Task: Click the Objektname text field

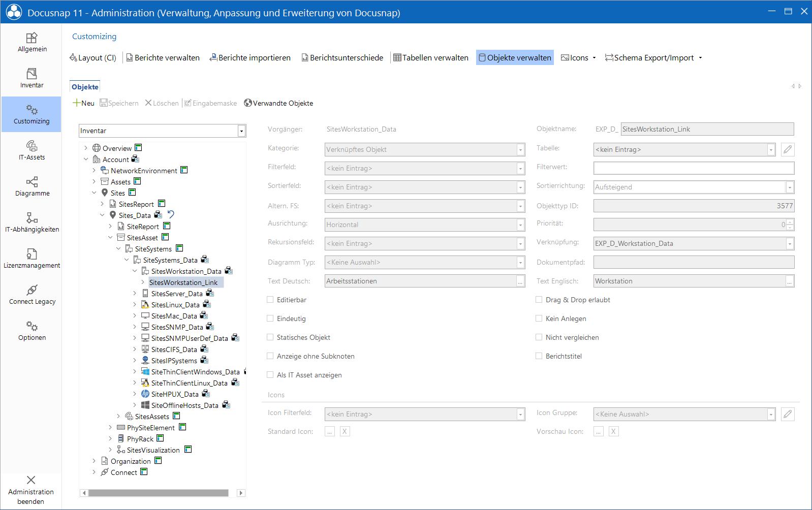Action: pyautogui.click(x=707, y=129)
